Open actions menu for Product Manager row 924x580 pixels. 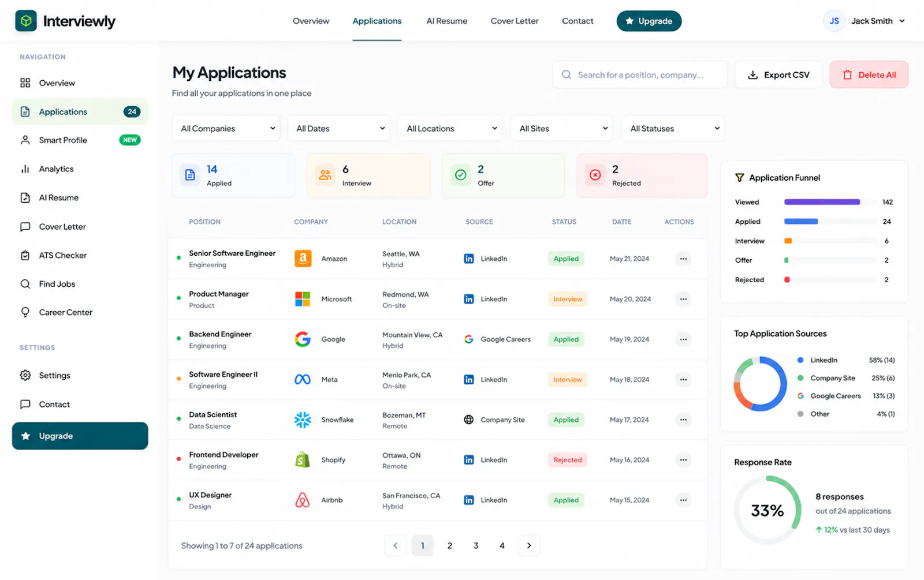(x=683, y=299)
